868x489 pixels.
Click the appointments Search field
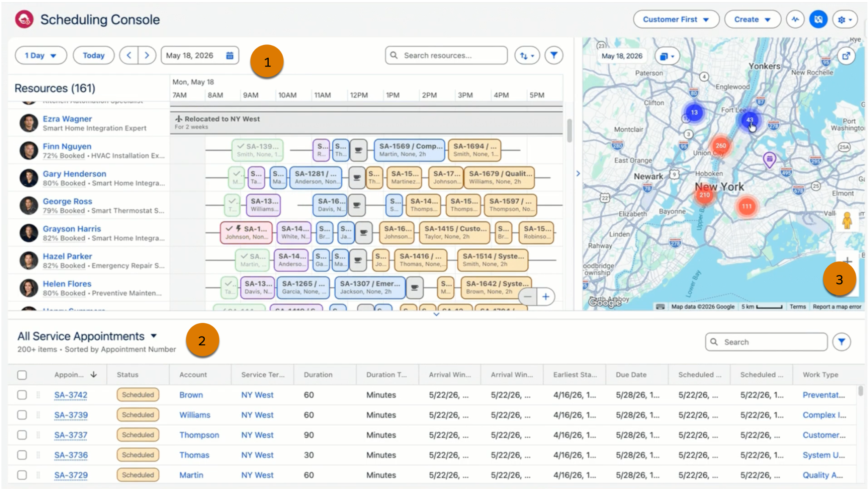click(766, 342)
